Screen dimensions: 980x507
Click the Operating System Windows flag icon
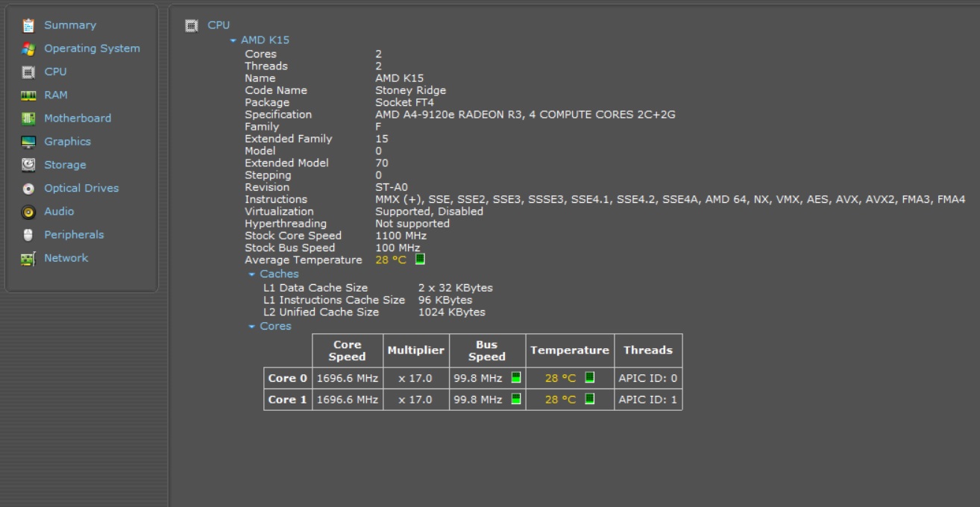(x=28, y=48)
